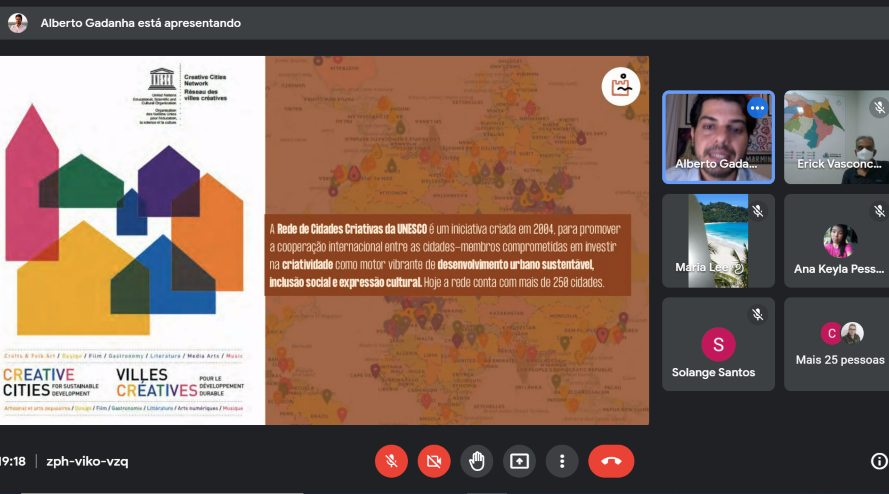This screenshot has height=494, width=889.
Task: Leave the call with the red hang-up button
Action: tap(611, 461)
